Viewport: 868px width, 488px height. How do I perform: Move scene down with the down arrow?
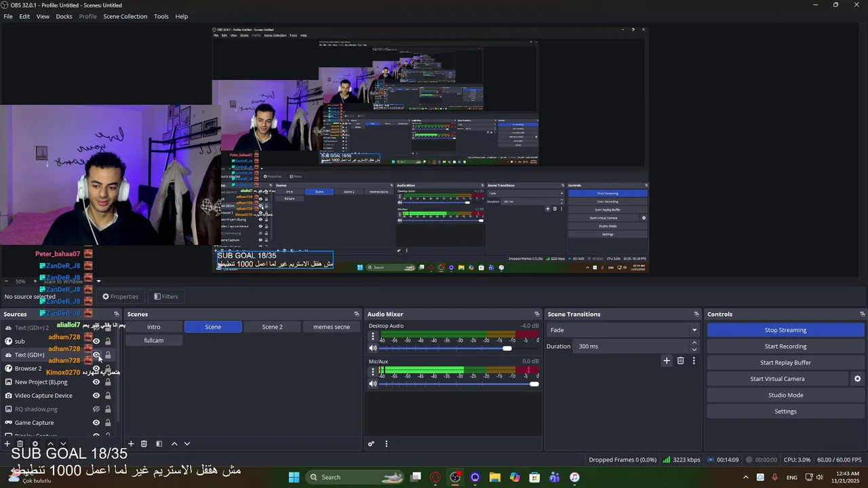(x=187, y=444)
